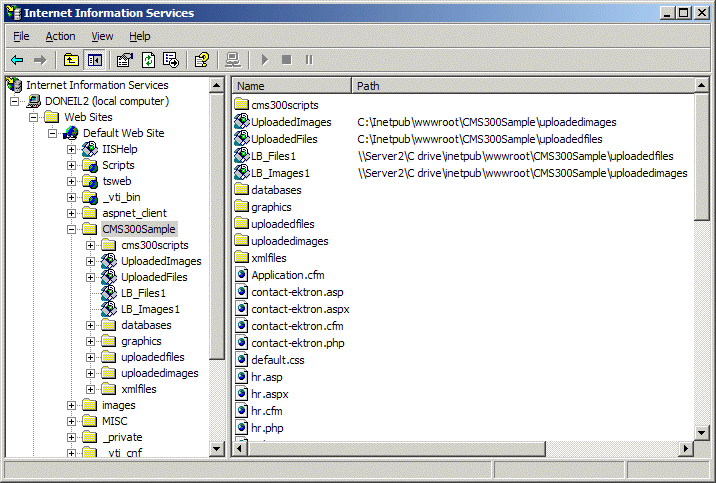The width and height of the screenshot is (716, 483).
Task: Click the Back arrow in the toolbar
Action: 17,60
